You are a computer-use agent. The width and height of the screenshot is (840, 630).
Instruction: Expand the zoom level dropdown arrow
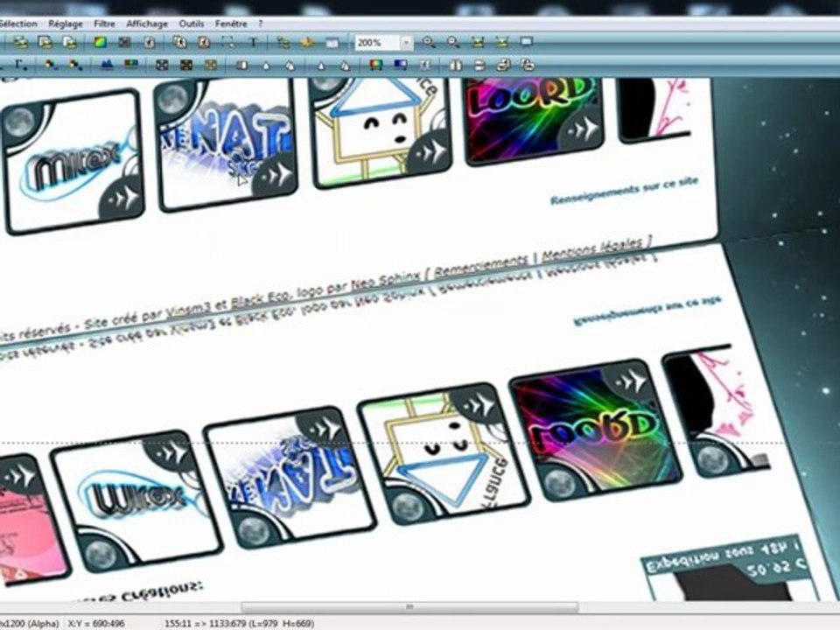coord(407,42)
